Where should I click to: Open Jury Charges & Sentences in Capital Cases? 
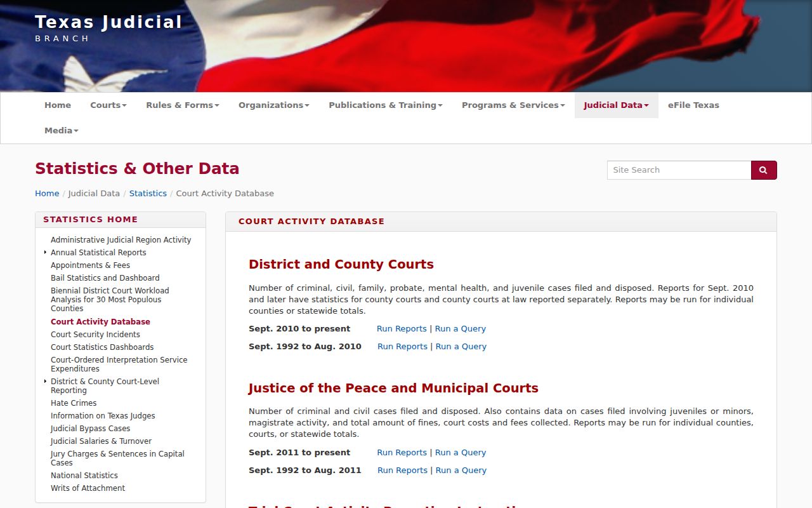coord(117,458)
